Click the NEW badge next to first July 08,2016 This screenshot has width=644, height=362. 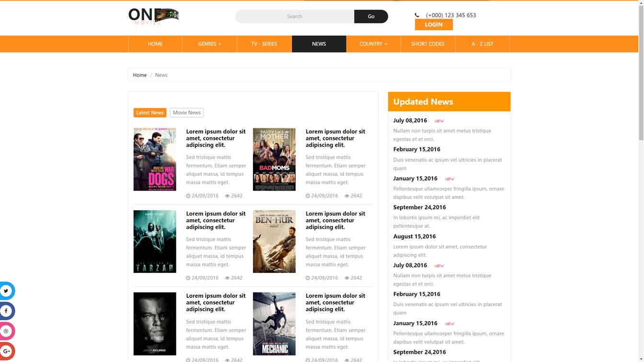pyautogui.click(x=439, y=121)
